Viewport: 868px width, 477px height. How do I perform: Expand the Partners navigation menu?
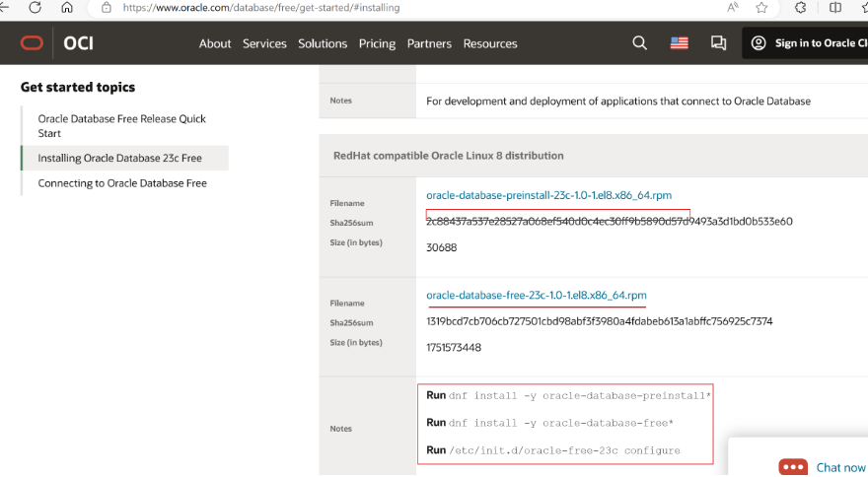point(429,43)
